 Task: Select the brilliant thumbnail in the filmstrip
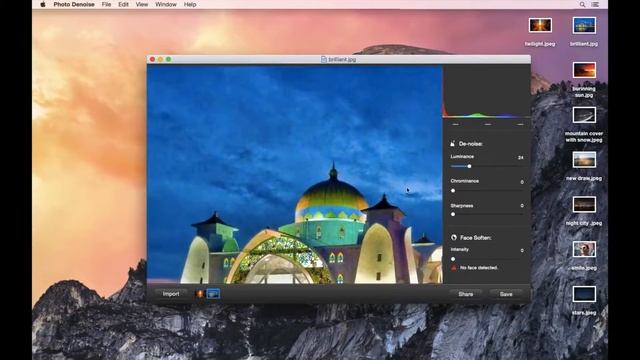pos(213,294)
